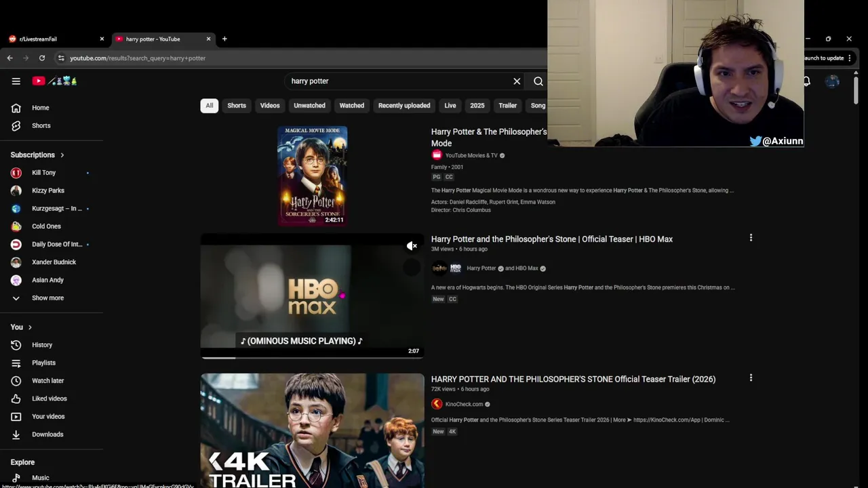This screenshot has height=488, width=868.
Task: Expand the Subscriptions section chevron
Action: (x=62, y=155)
